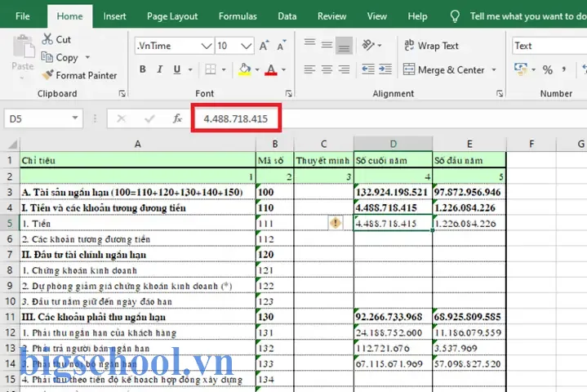This screenshot has height=392, width=587.
Task: Confirm entry with formula bar checkmark
Action: (x=149, y=118)
